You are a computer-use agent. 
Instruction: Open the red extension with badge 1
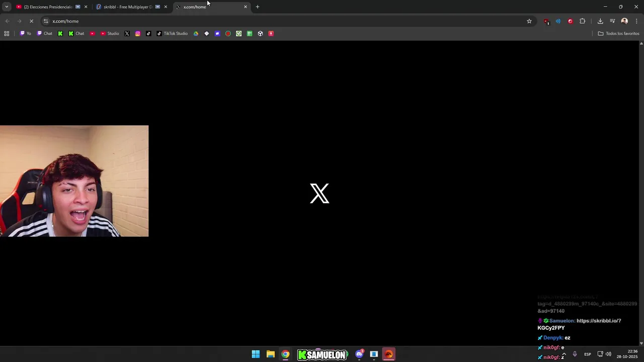(546, 21)
